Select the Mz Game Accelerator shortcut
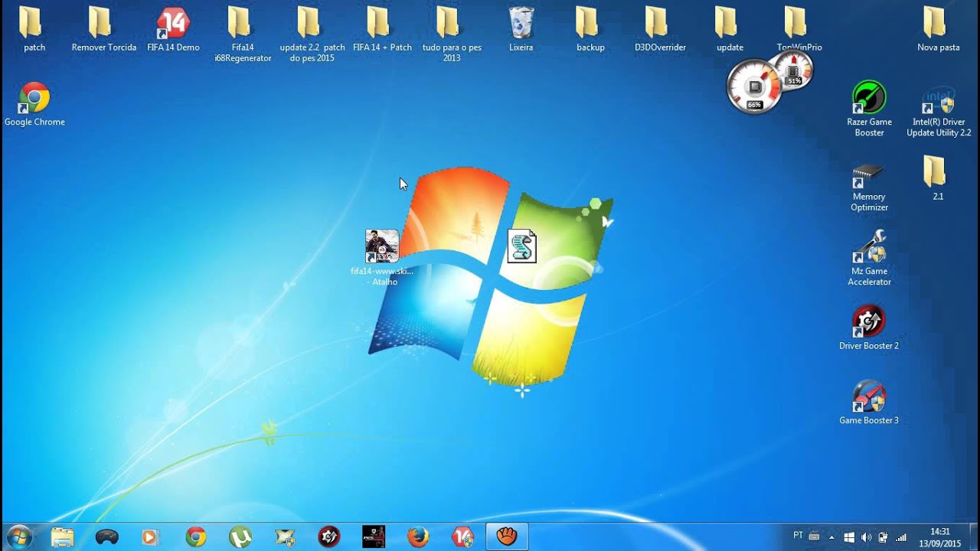 (x=869, y=258)
